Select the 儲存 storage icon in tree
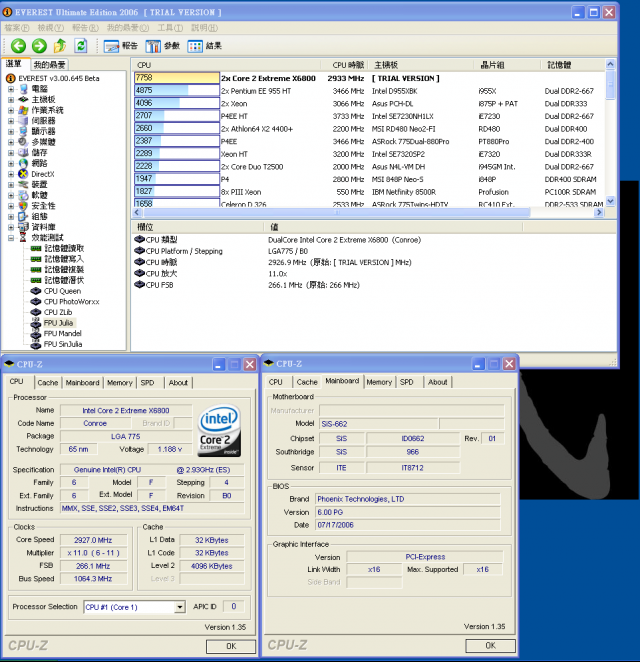 24,152
